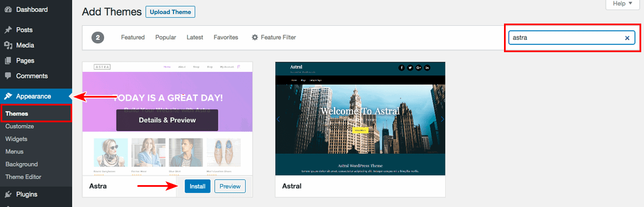
Task: Click the Astral theme name label
Action: pyautogui.click(x=292, y=186)
